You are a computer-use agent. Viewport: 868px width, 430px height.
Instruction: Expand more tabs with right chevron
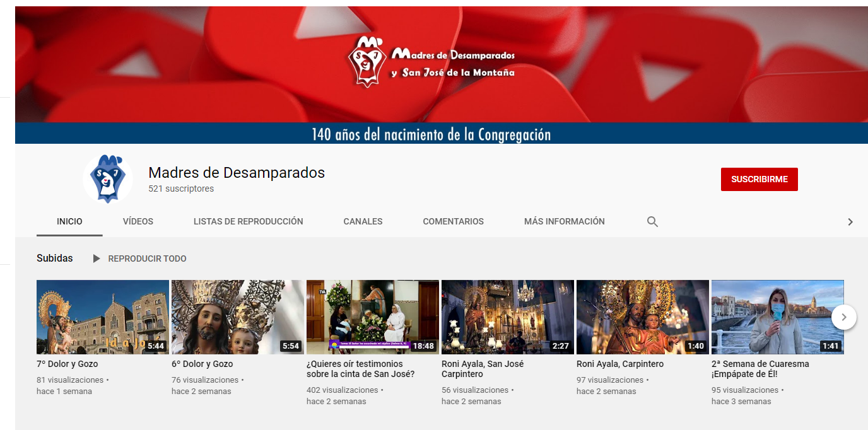coord(850,222)
